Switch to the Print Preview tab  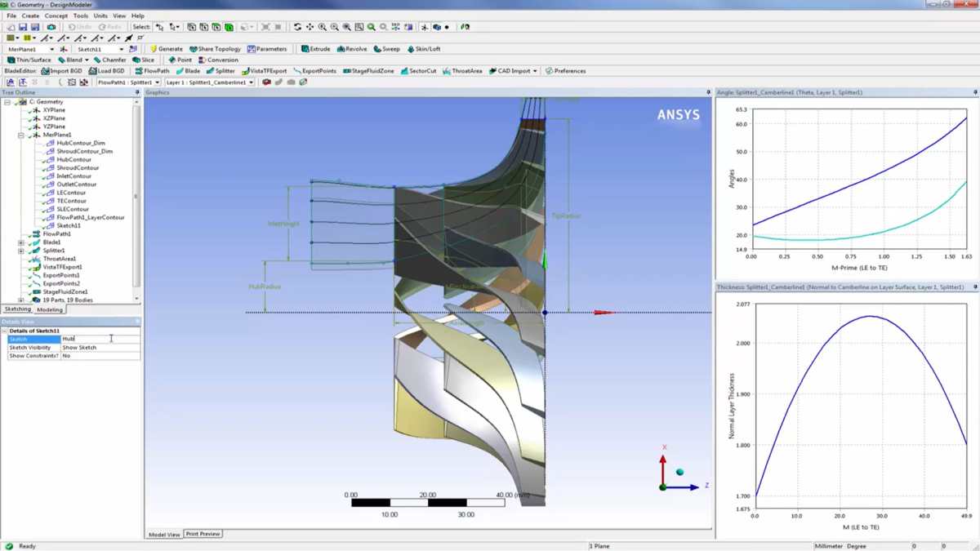click(x=203, y=534)
